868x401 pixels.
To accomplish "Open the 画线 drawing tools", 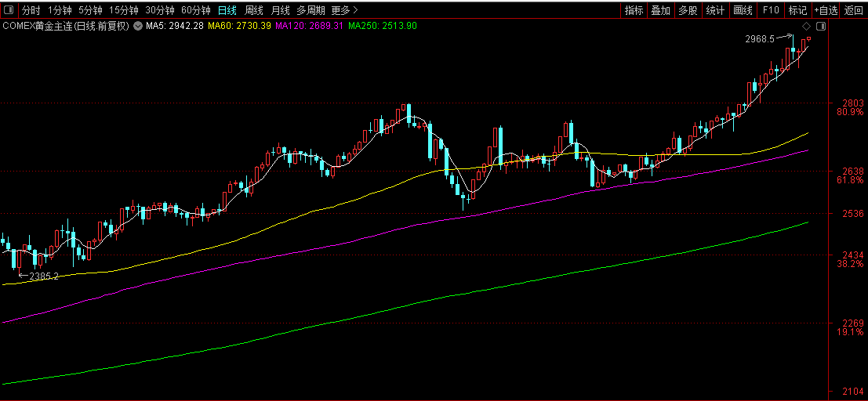I will (743, 10).
